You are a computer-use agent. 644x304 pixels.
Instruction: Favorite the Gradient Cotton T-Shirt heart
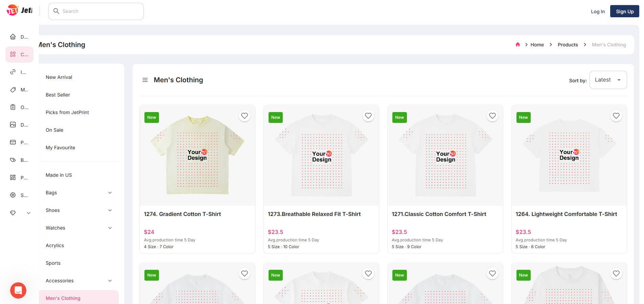245,116
